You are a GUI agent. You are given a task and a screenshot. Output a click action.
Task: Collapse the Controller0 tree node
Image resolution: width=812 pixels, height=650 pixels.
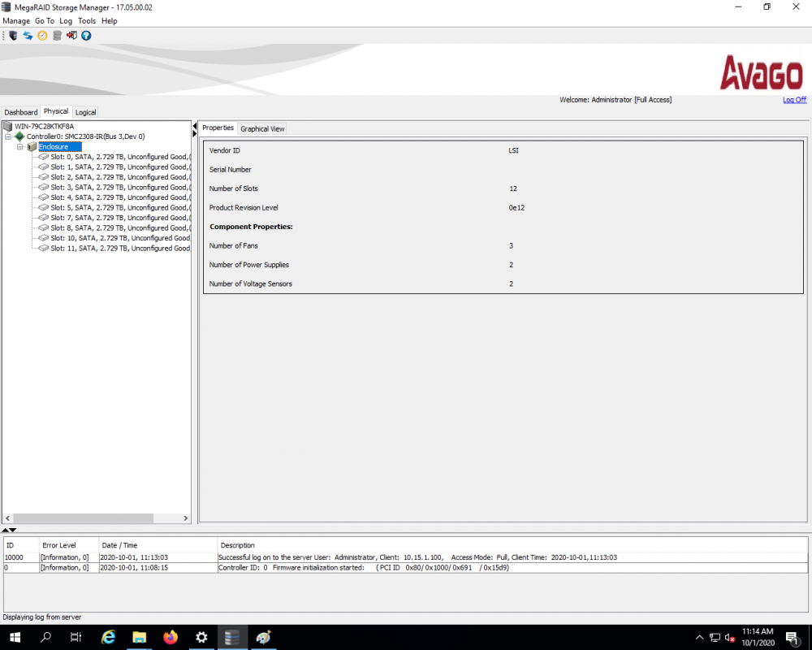pos(8,136)
